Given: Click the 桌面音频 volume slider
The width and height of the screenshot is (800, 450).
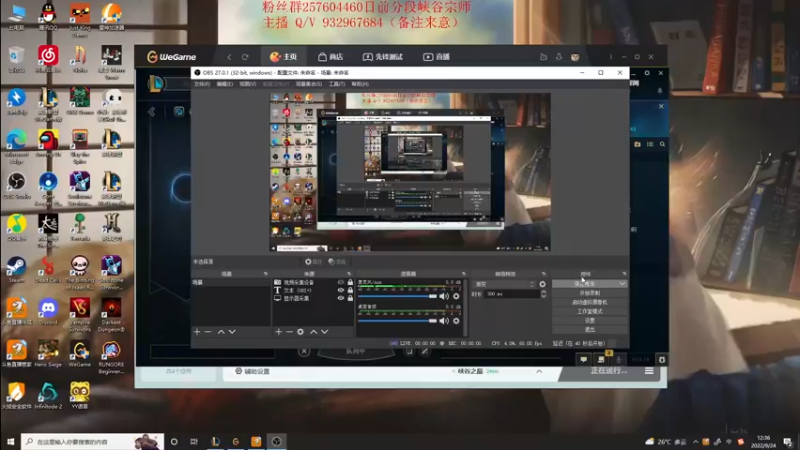Looking at the screenshot, I should tap(397, 321).
